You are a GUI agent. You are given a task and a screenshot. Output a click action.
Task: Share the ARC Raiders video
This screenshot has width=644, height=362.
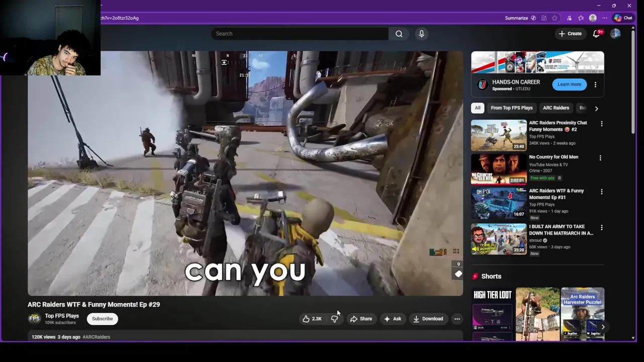click(361, 319)
